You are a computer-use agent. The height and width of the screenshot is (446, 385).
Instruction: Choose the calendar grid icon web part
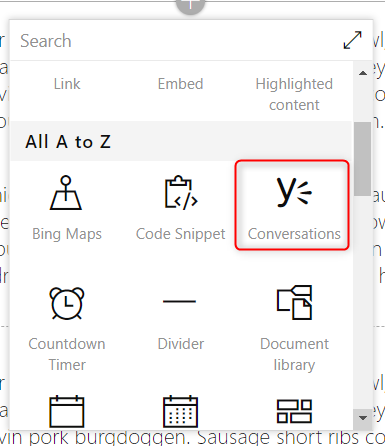click(x=180, y=411)
